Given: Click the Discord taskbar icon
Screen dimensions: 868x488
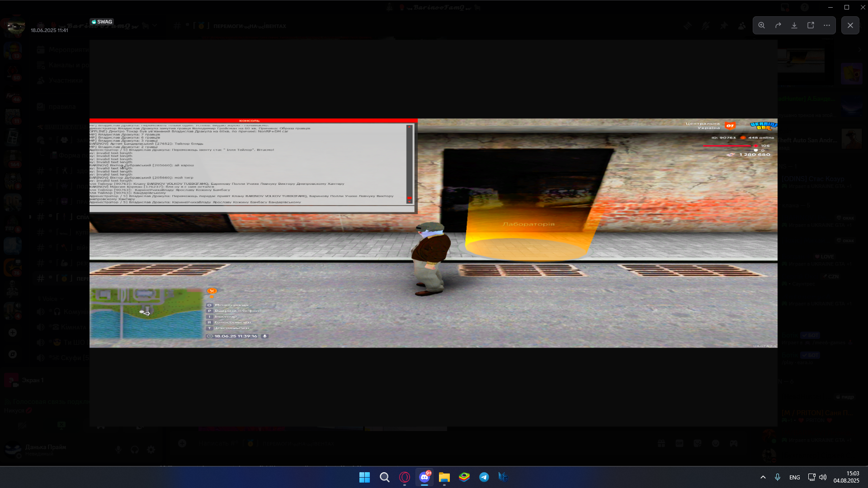Looking at the screenshot, I should point(425,477).
